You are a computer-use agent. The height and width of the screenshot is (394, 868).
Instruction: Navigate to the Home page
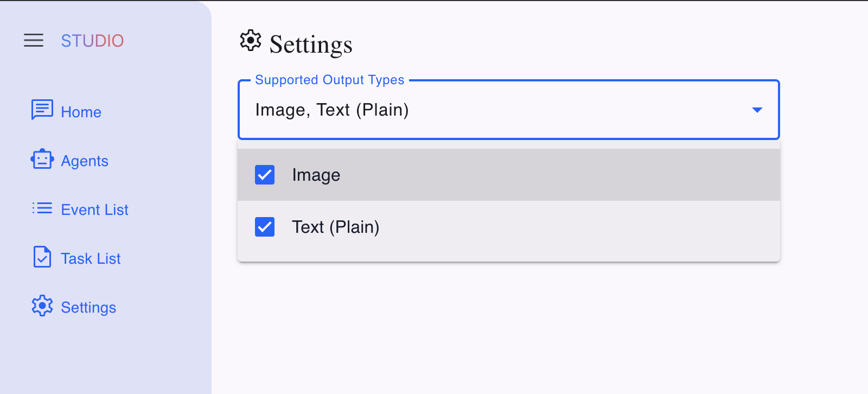[x=81, y=112]
